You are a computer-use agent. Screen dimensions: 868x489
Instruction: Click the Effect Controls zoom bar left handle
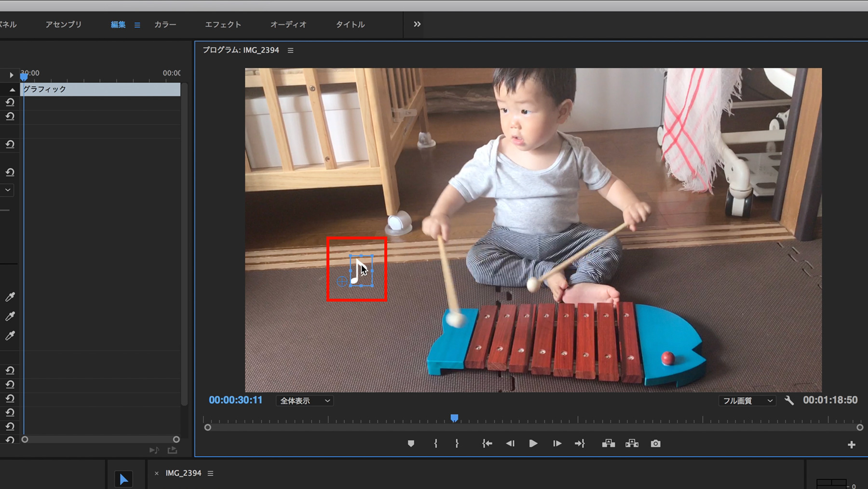coord(25,439)
